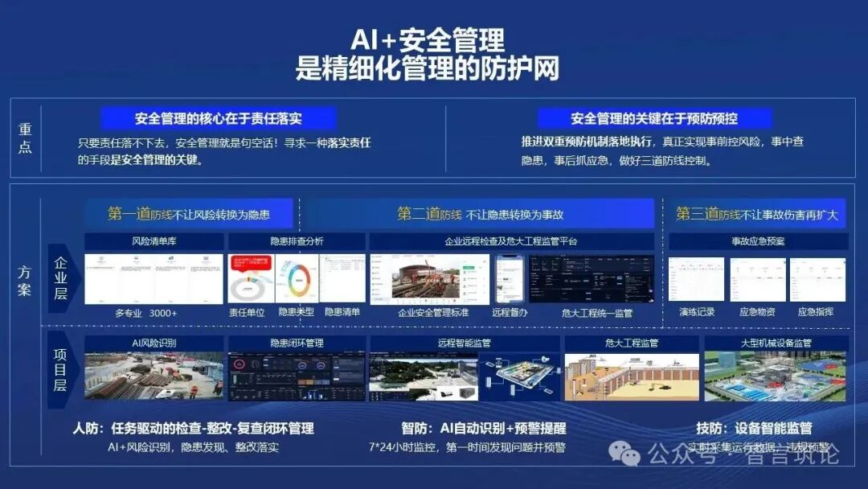
Task: Open the phone mockup under 远程督办
Action: click(511, 277)
